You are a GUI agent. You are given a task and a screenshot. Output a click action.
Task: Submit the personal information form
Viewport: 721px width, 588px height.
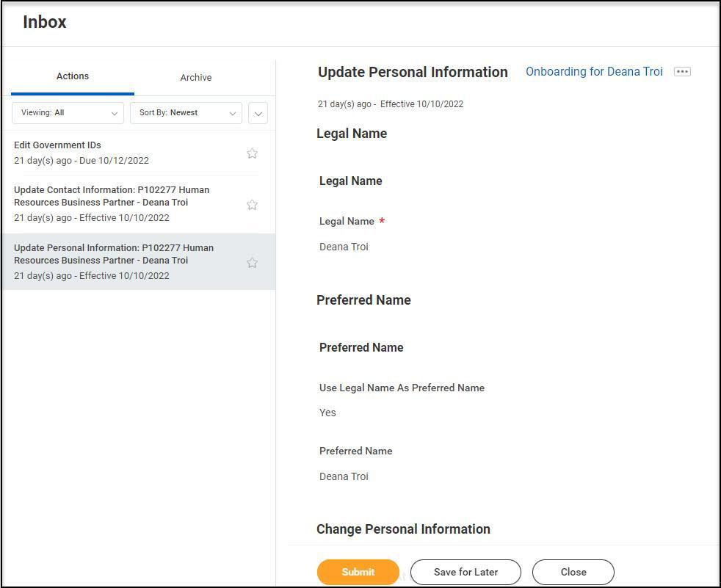pyautogui.click(x=358, y=572)
